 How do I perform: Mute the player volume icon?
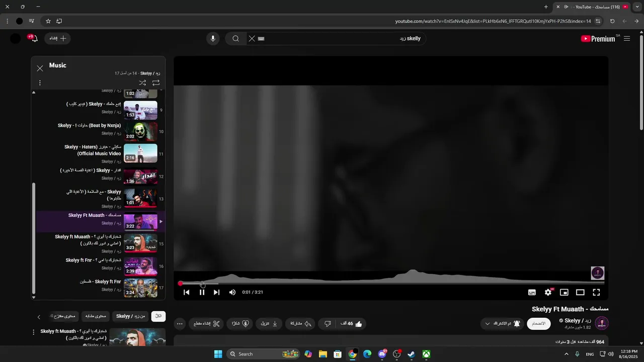point(232,292)
